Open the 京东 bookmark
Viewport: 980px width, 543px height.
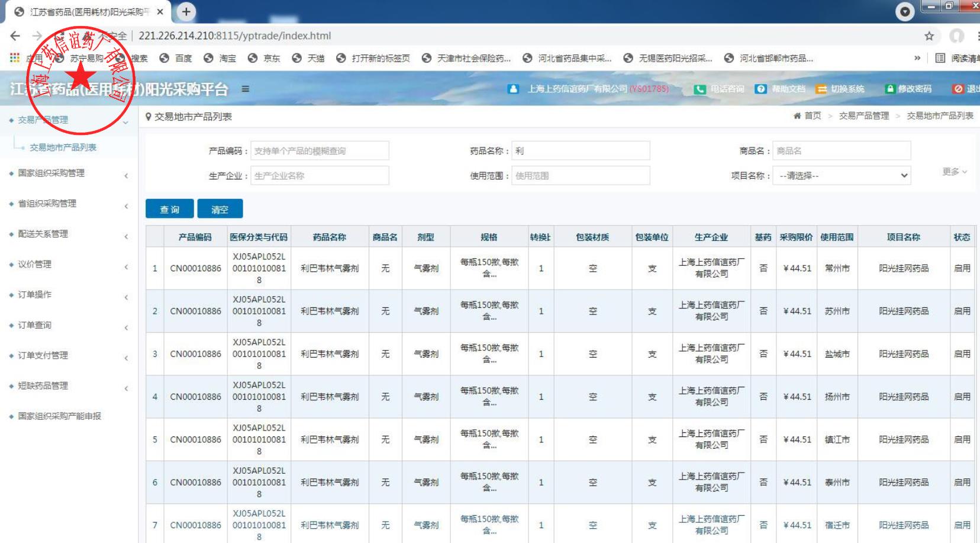pos(264,58)
